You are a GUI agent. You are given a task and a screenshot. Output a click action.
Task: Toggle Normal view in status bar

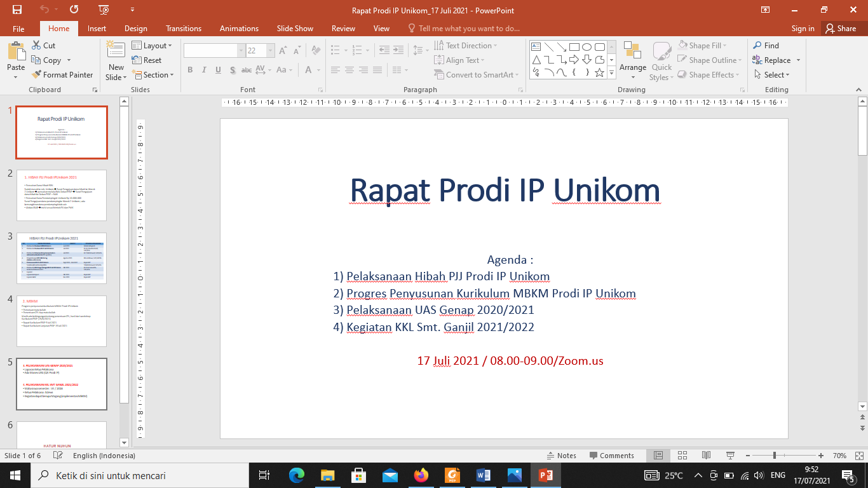pyautogui.click(x=659, y=456)
